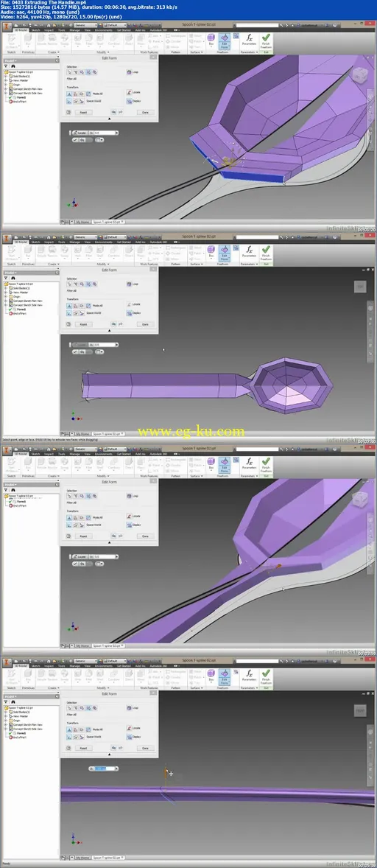Viewport: 377px width, 868px height.
Task: Enable Rotation transform mode in top frame dialog
Action: coord(82,94)
